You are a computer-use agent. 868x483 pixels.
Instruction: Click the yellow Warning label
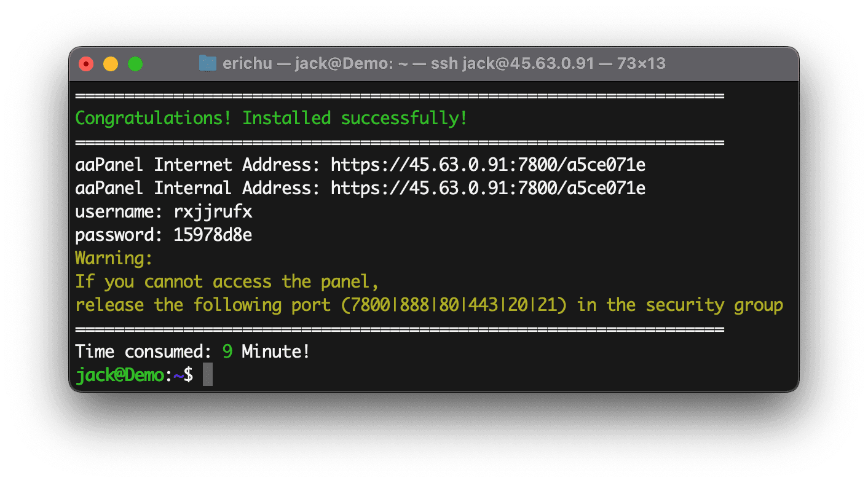coord(113,257)
